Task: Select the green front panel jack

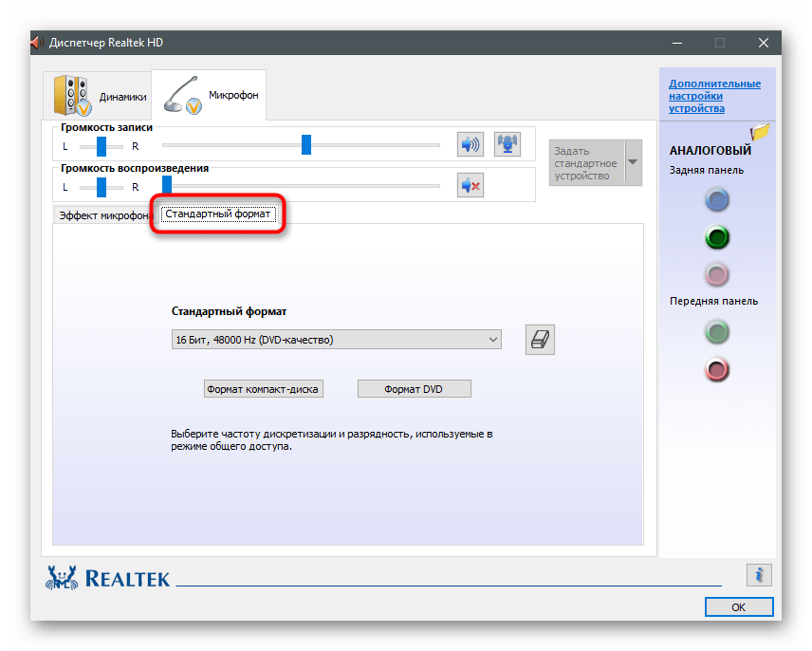Action: [717, 332]
